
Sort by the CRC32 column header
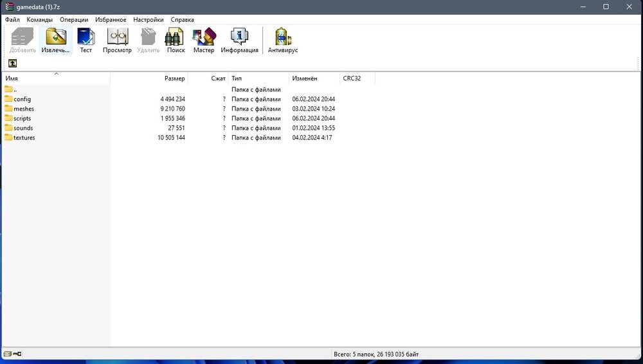(x=358, y=78)
